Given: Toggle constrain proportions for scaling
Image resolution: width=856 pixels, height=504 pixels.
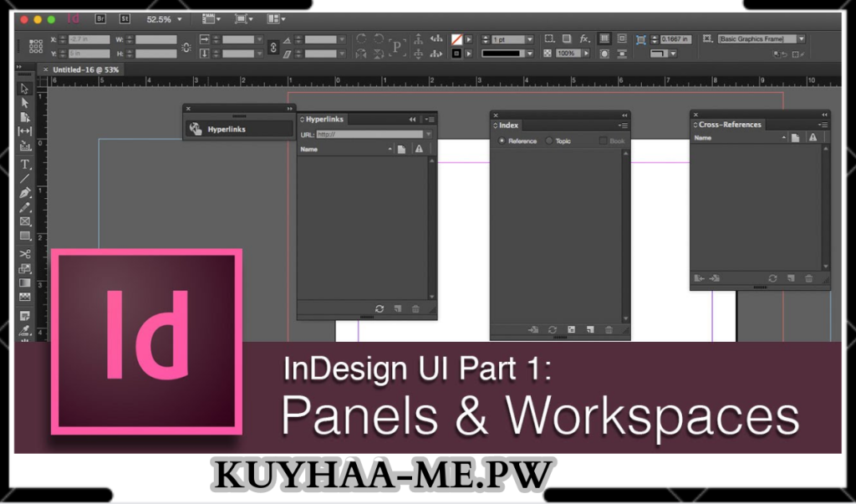Looking at the screenshot, I should (x=273, y=47).
